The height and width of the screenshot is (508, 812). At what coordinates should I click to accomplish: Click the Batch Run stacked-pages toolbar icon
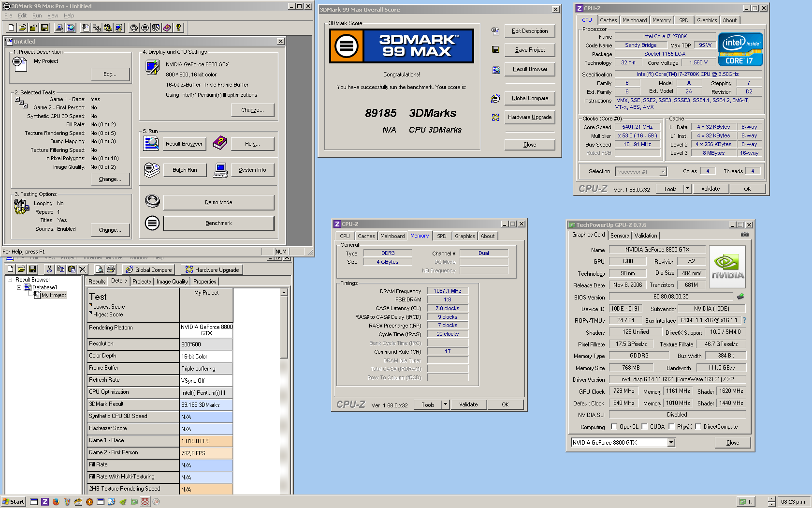(156, 28)
